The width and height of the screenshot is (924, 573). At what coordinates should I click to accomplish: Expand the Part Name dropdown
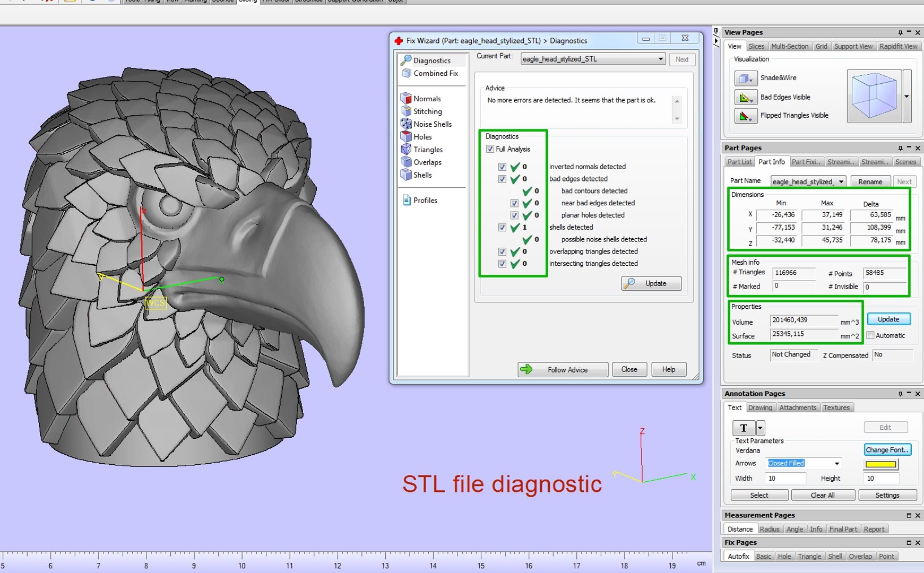tap(841, 181)
